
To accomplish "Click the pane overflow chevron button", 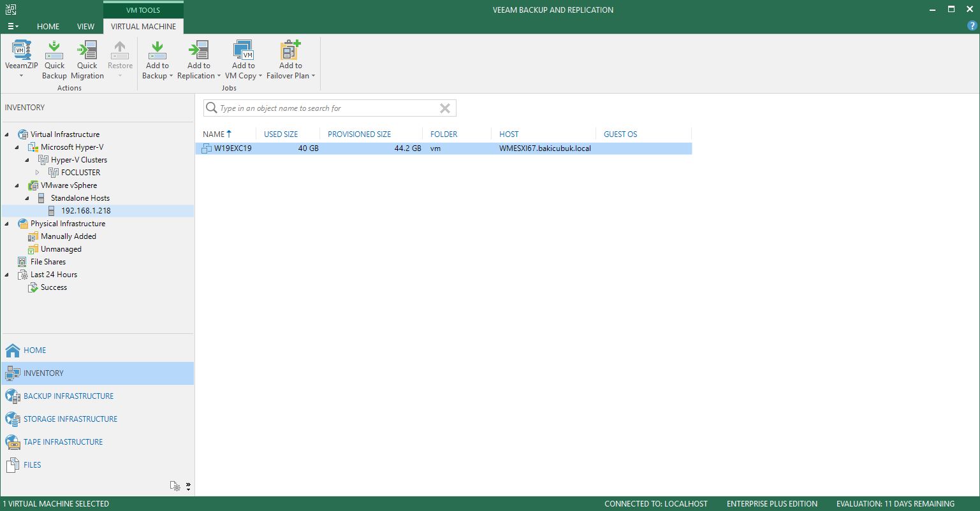I will tap(188, 487).
